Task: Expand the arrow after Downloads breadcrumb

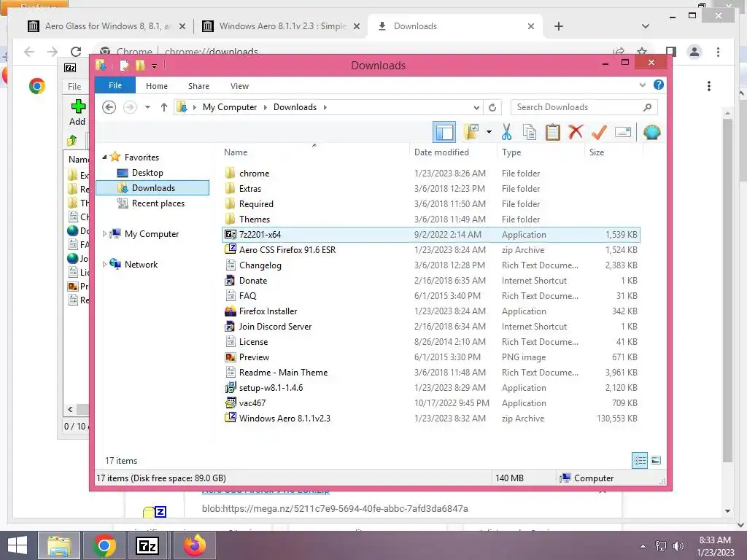Action: (325, 107)
